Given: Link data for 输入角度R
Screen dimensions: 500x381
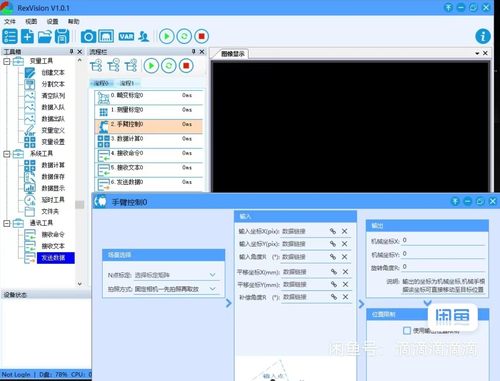Looking at the screenshot, I should pos(333,257).
